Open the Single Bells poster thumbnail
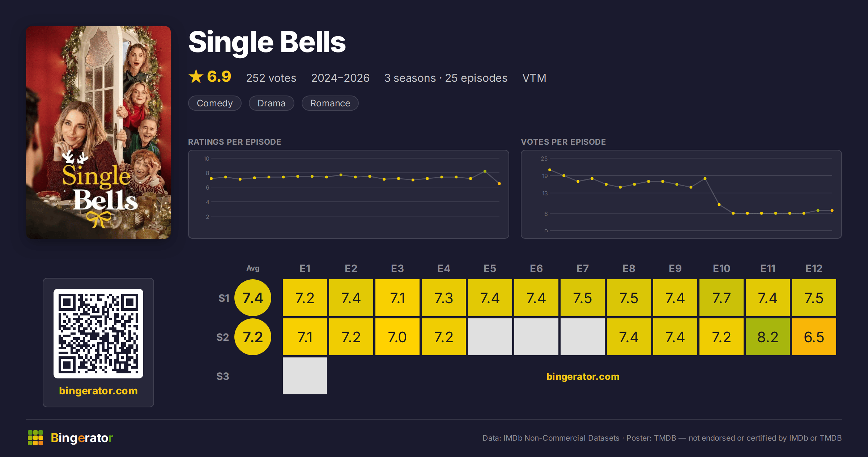 pos(98,132)
